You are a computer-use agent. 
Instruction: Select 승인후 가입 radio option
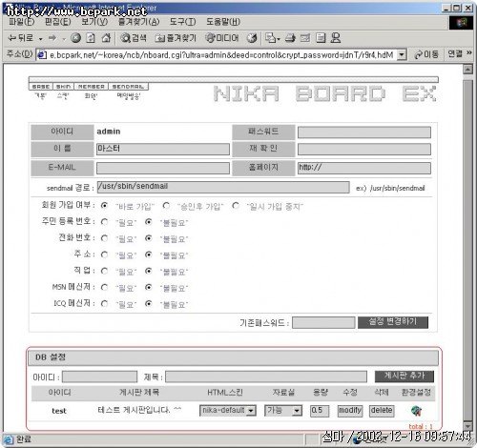[166, 206]
